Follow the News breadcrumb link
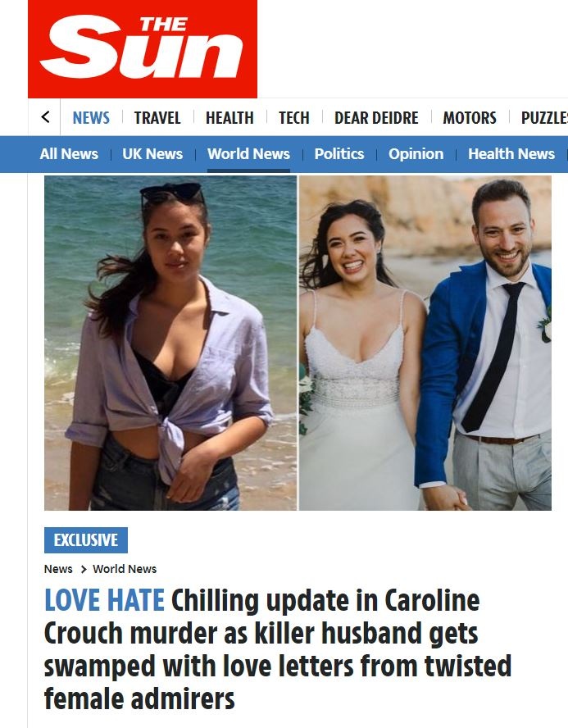The height and width of the screenshot is (728, 568). 58,569
